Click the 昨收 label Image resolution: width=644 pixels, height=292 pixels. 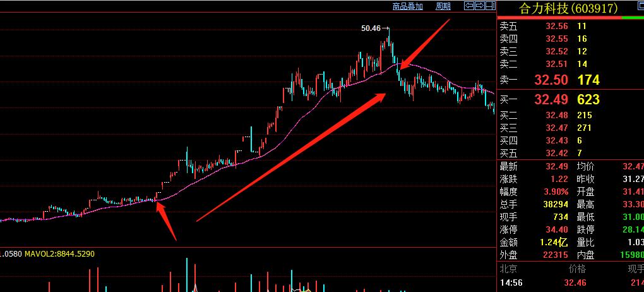pos(585,179)
